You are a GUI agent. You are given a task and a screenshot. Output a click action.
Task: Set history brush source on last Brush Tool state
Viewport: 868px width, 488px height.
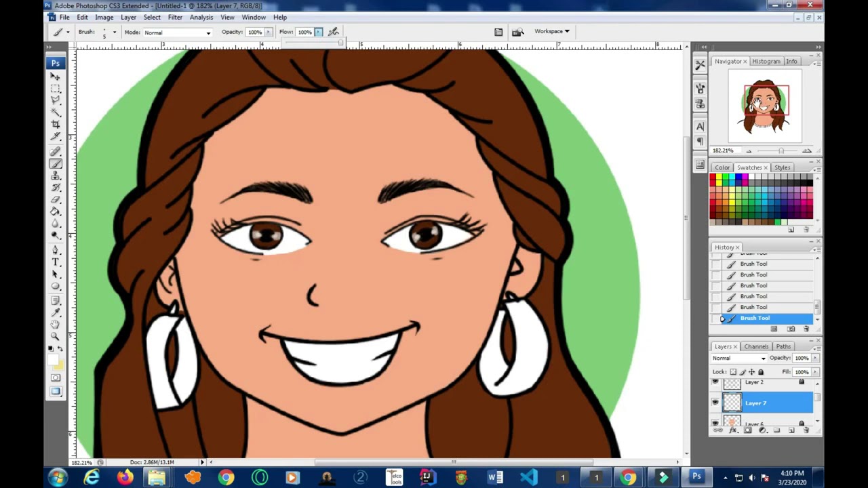tap(716, 319)
